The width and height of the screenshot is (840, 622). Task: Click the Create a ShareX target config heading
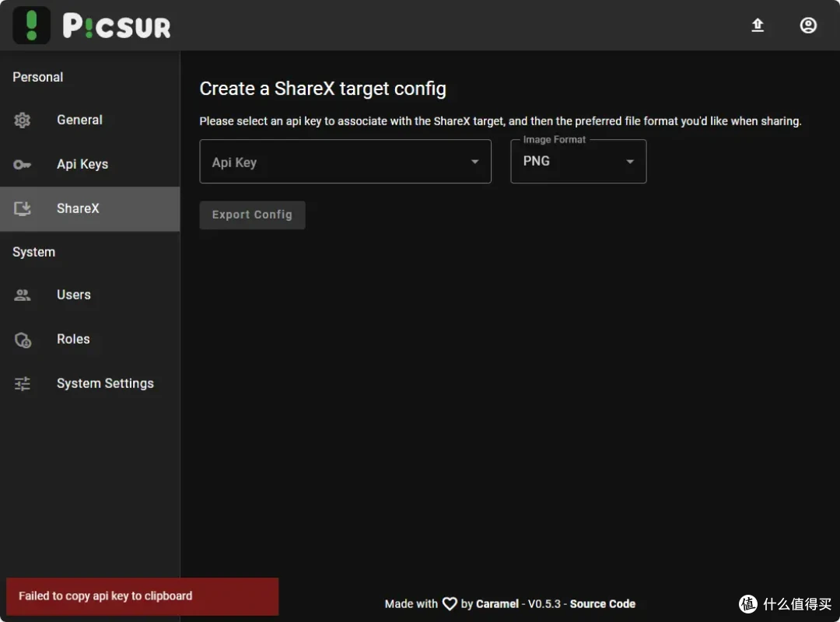coord(323,89)
